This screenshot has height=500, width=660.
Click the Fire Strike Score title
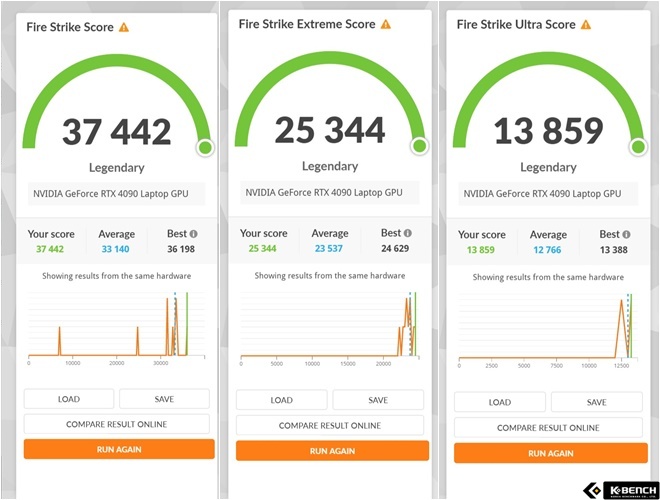coord(70,27)
